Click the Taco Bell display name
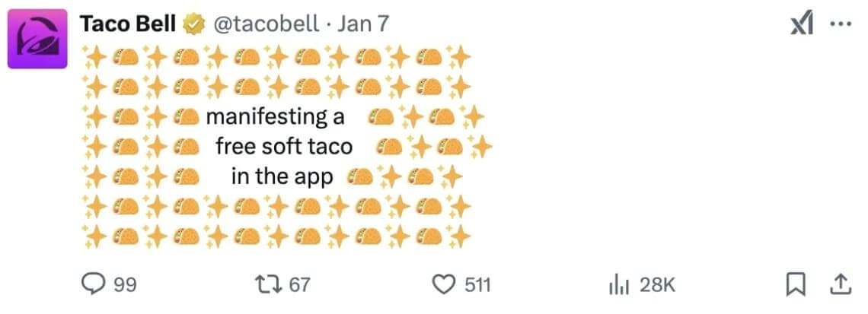Image resolution: width=868 pixels, height=314 pixels. coord(127,24)
